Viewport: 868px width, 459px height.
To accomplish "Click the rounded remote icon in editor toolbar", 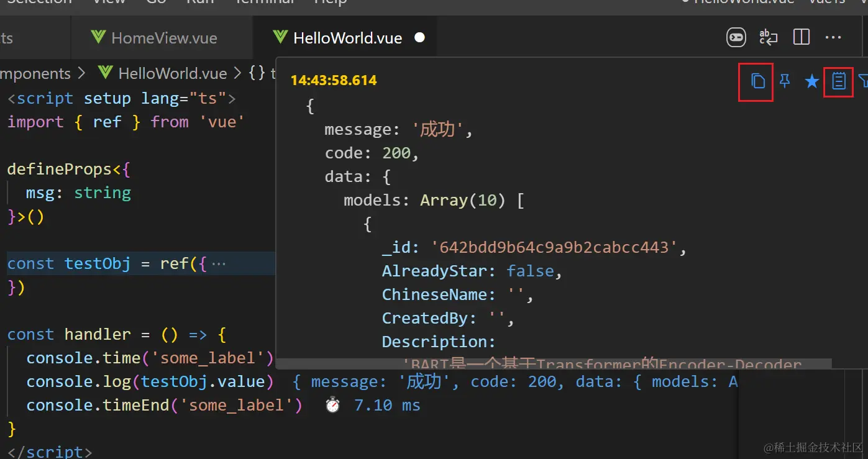I will [x=736, y=37].
